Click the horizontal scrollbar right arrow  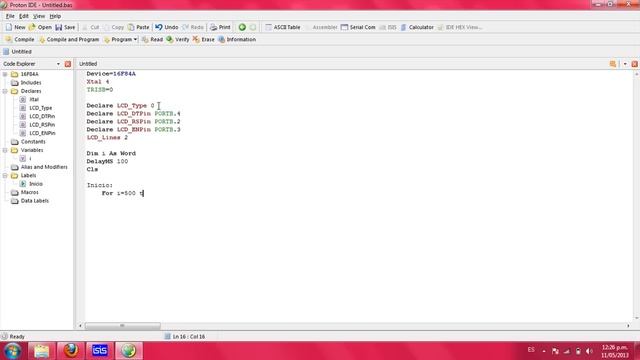click(628, 326)
